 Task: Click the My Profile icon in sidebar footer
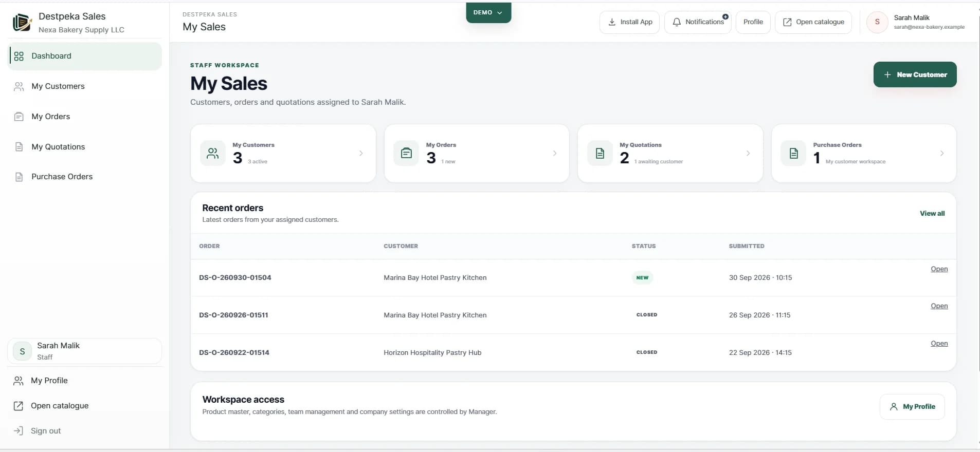(x=19, y=381)
